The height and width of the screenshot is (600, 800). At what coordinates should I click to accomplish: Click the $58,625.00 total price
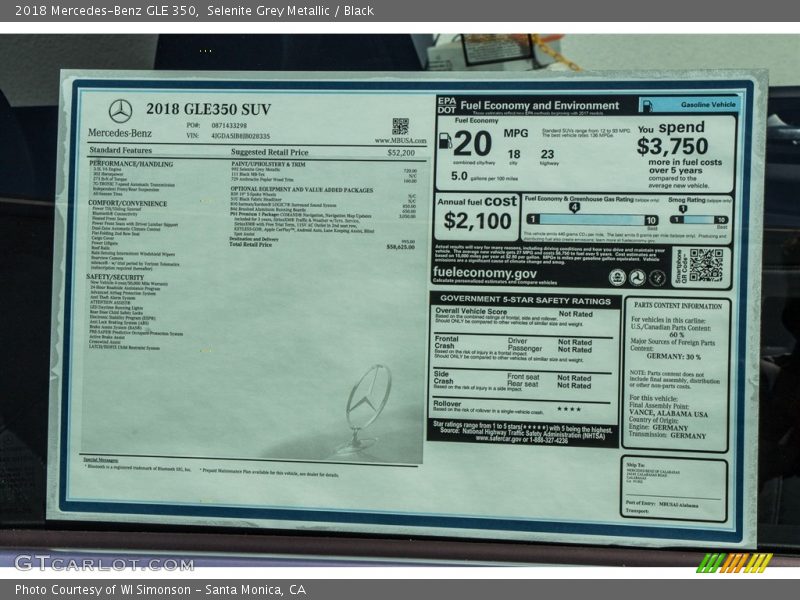401,247
